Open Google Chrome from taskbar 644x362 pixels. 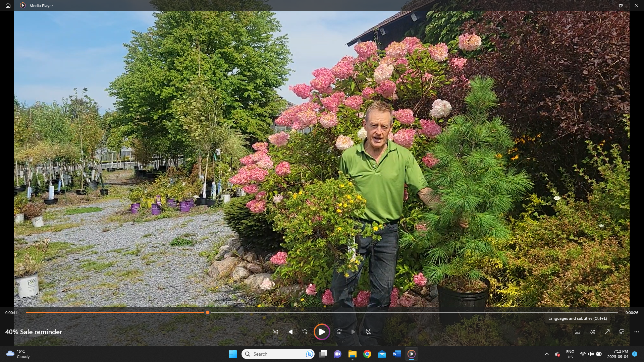[367, 354]
